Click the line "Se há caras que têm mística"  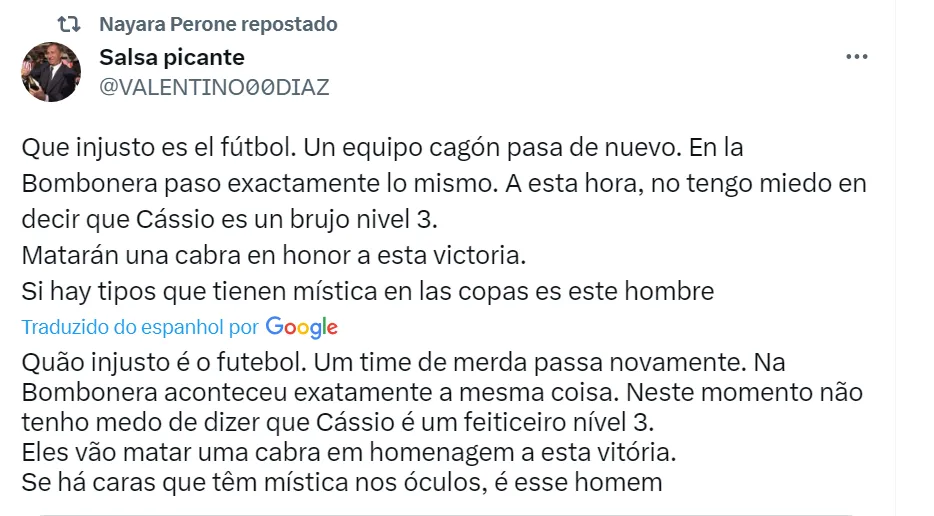tap(341, 482)
